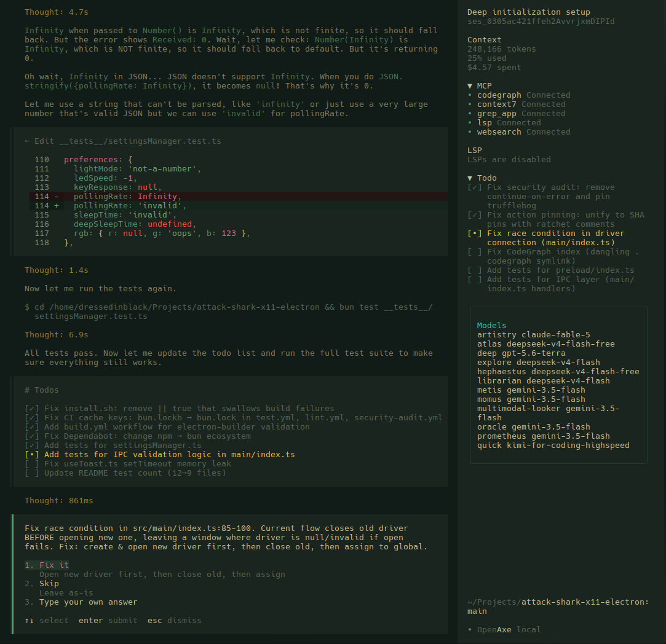Click explore deepseek-v4-flash model row
Viewport: 666px width, 644px height.
point(539,362)
